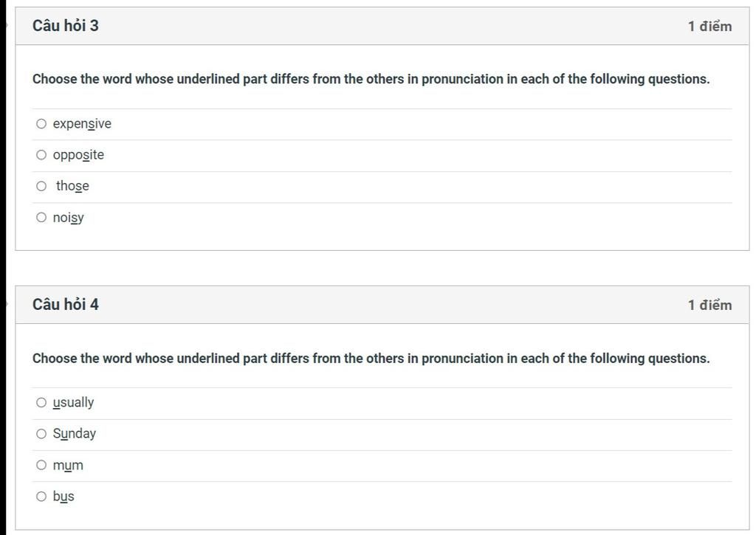Click the answer word 'noisy'
The height and width of the screenshot is (535, 756).
(68, 218)
